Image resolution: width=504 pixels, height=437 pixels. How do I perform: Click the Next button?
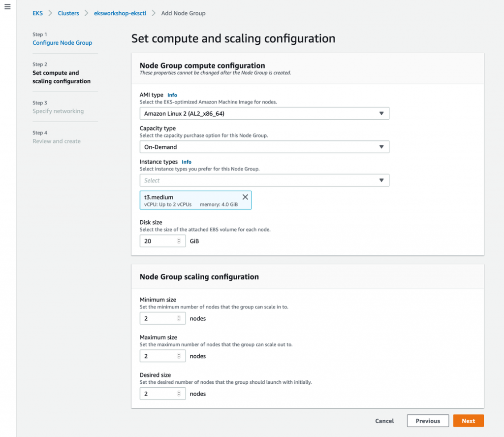[469, 421]
